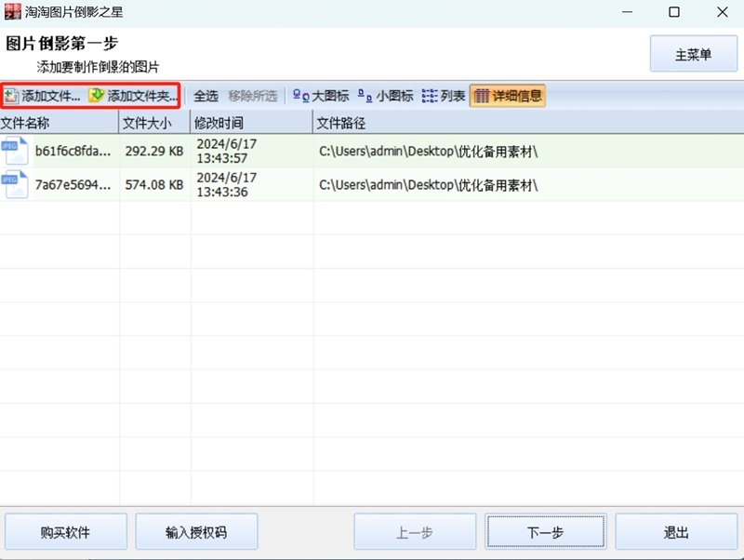Screen dimensions: 744x560
Task: Switch to 大图标 large icon view
Action: tap(320, 96)
